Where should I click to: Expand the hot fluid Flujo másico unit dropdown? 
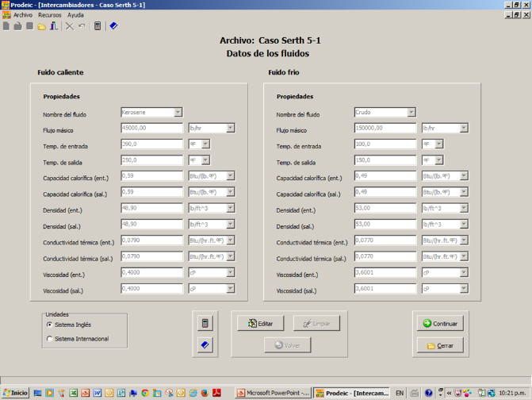[x=231, y=128]
